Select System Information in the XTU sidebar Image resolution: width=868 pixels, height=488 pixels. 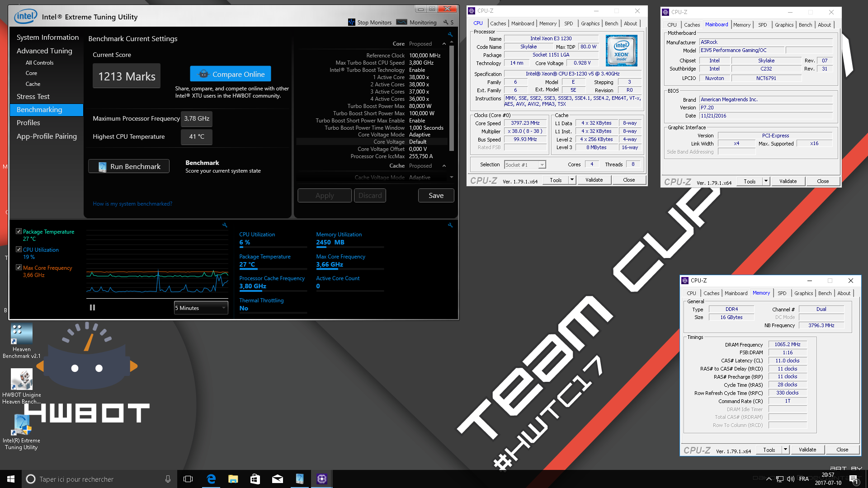point(47,38)
